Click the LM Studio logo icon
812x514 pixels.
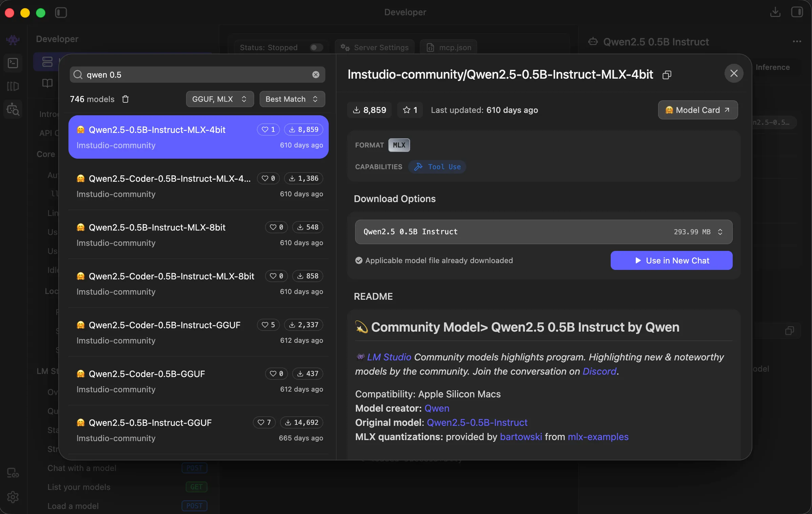click(x=13, y=40)
